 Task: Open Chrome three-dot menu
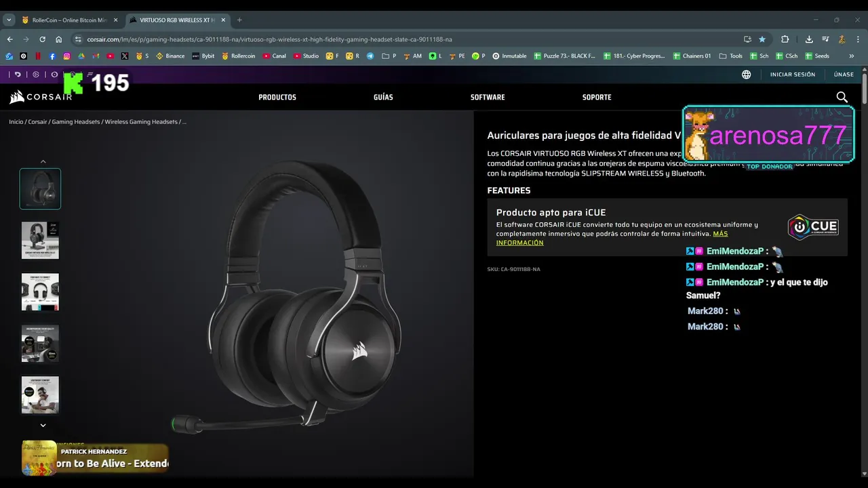tap(858, 39)
